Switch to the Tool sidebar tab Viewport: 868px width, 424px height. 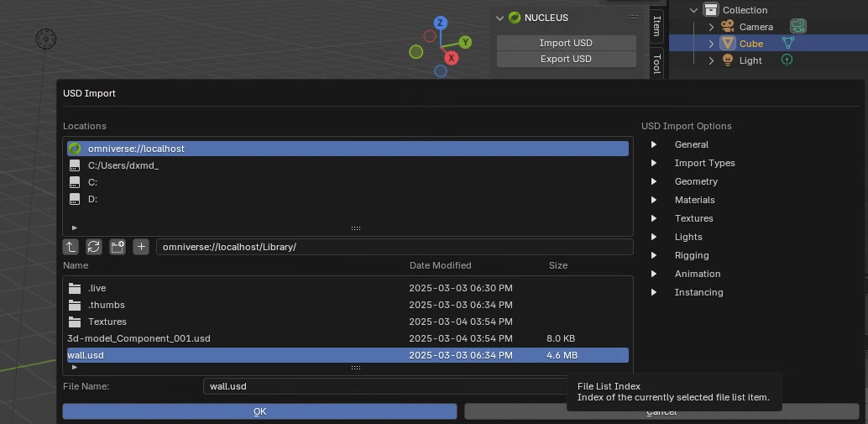656,63
